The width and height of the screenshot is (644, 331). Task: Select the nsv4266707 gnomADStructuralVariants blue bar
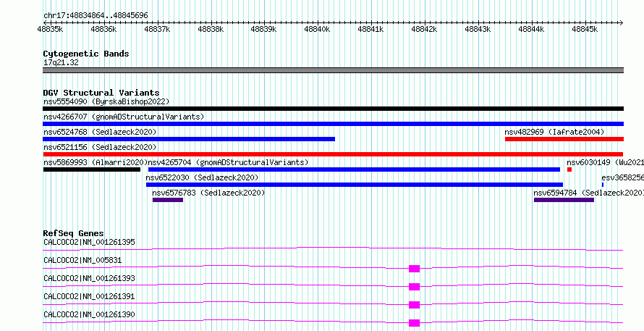point(333,124)
